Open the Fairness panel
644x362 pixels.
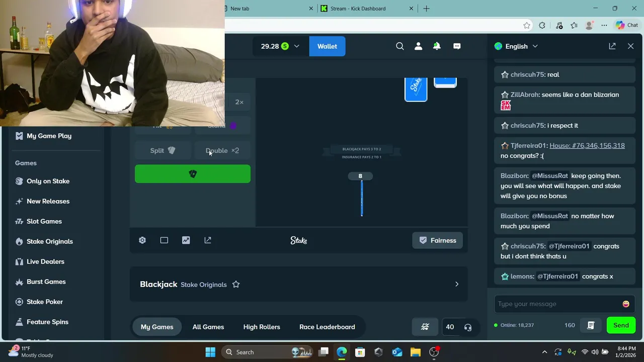[x=438, y=240]
